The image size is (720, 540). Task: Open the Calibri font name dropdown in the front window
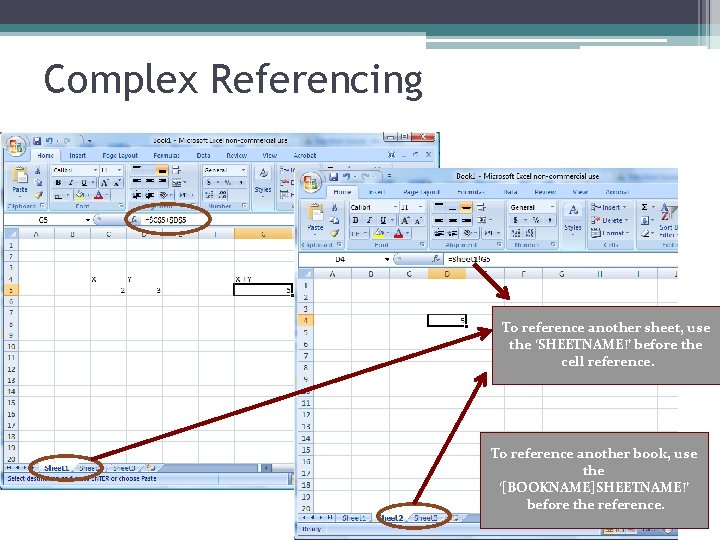point(394,207)
